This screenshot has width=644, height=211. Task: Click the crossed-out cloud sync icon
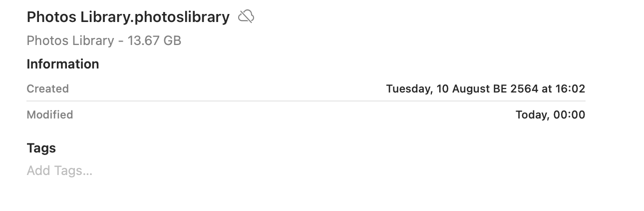pos(246,17)
